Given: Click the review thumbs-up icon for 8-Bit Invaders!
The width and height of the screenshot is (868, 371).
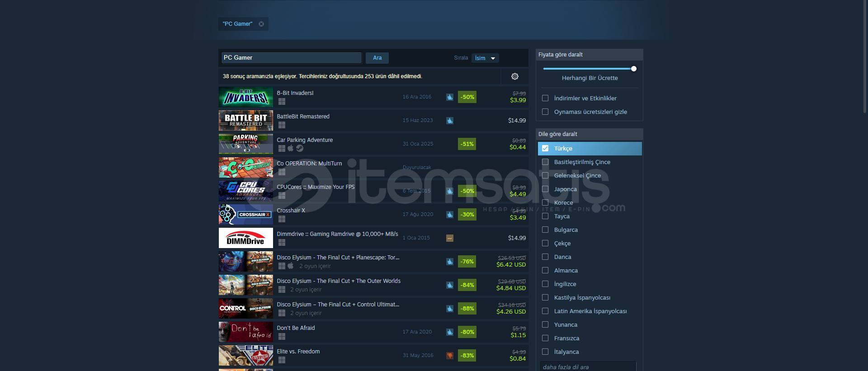Looking at the screenshot, I should (450, 97).
